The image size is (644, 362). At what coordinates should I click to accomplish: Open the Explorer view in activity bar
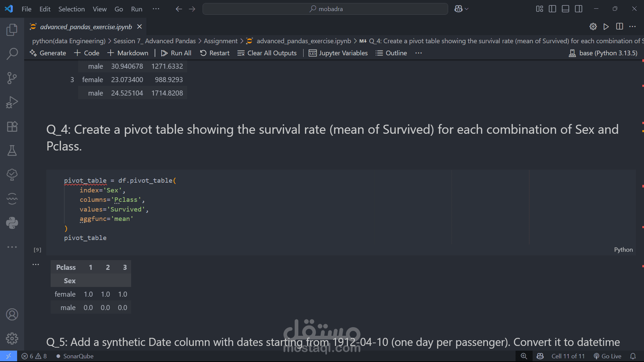12,30
